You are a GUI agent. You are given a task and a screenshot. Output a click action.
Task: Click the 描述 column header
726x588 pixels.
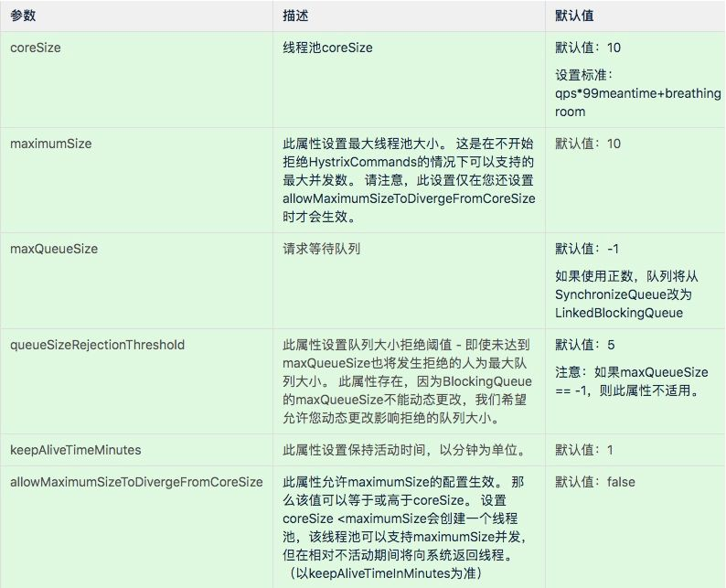295,16
